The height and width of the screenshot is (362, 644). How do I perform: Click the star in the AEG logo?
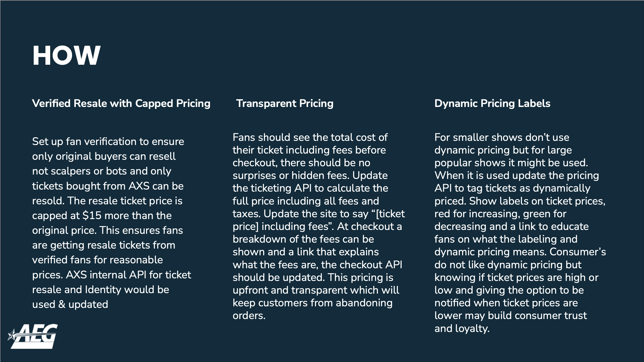click(x=12, y=335)
